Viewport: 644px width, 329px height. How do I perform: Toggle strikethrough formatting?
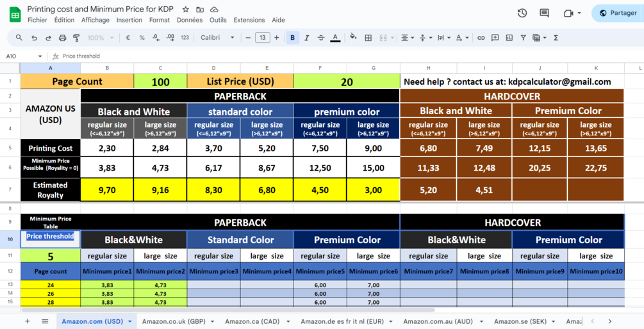321,37
